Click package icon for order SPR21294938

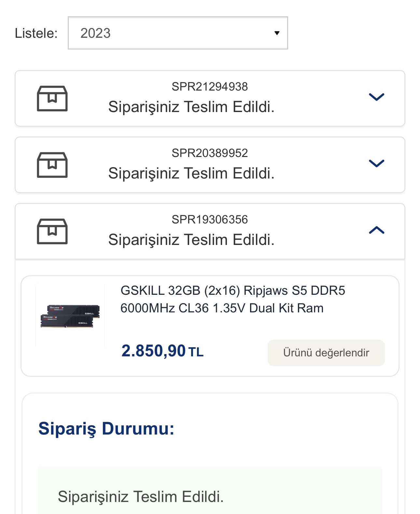pos(52,98)
